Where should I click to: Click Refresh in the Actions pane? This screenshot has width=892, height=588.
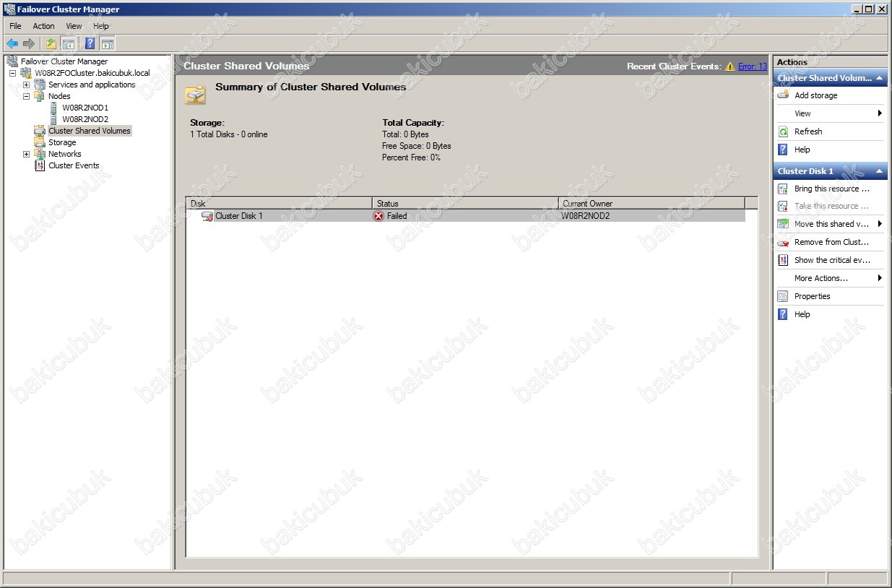(808, 131)
